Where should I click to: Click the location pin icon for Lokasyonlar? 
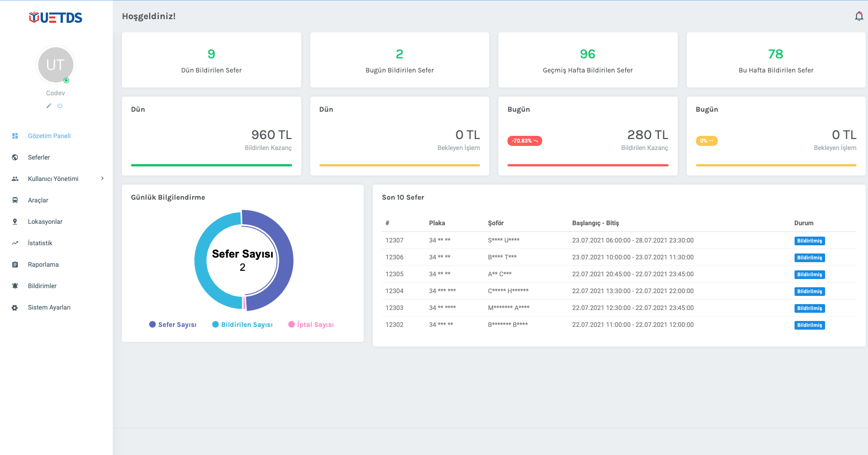15,222
